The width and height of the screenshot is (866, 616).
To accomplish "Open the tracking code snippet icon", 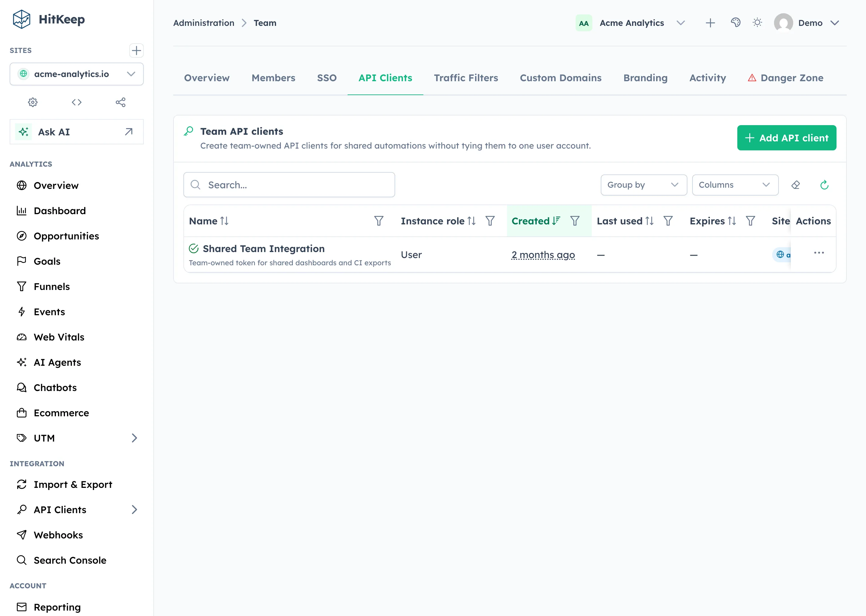I will click(x=77, y=102).
